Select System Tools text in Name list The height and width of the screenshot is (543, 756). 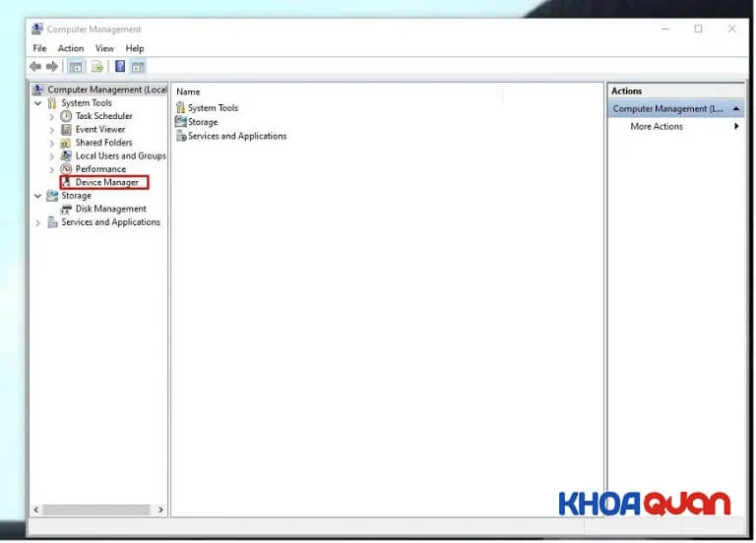tap(213, 108)
